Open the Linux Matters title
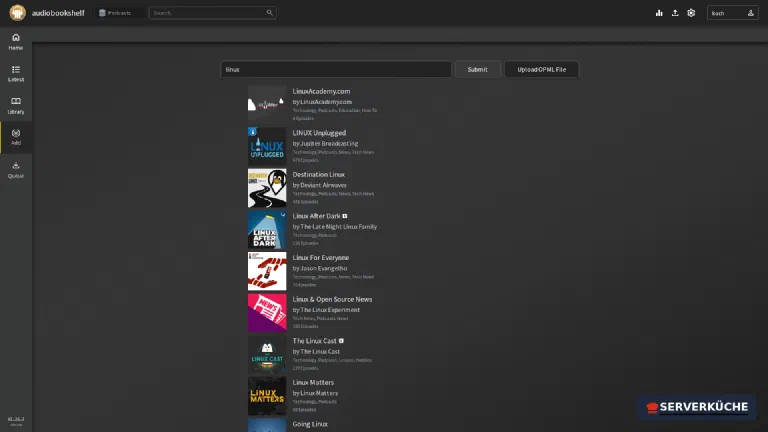Viewport: 768px width, 432px height. point(313,383)
